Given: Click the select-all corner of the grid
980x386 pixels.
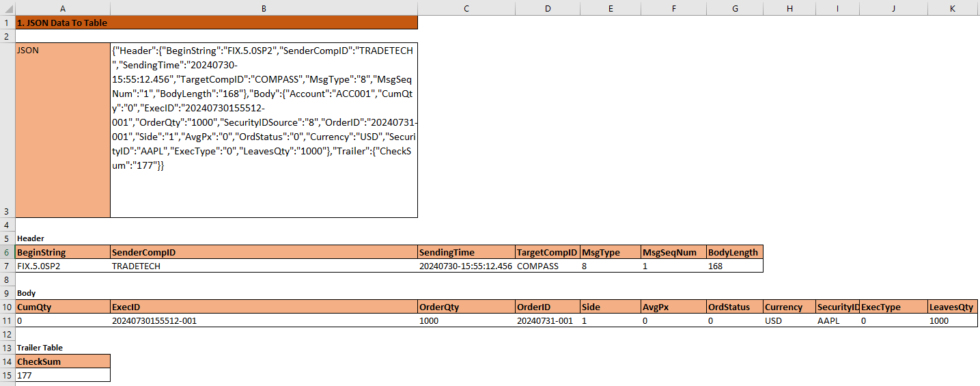Looking at the screenshot, I should [x=7, y=8].
